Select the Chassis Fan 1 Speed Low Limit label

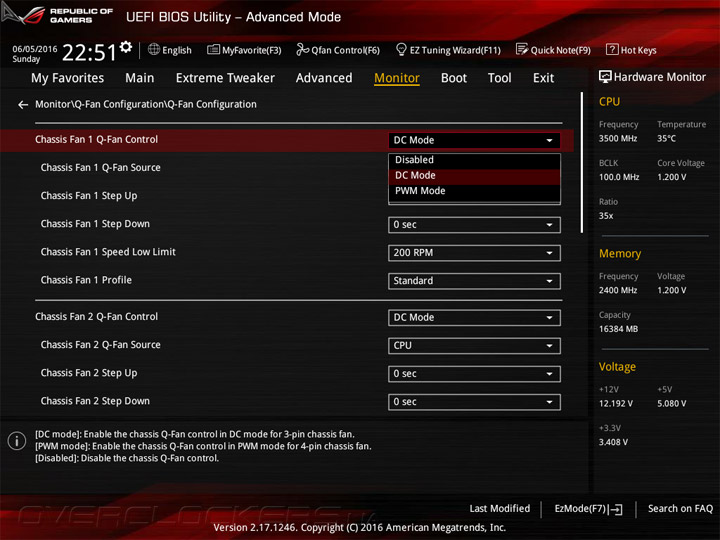point(108,252)
